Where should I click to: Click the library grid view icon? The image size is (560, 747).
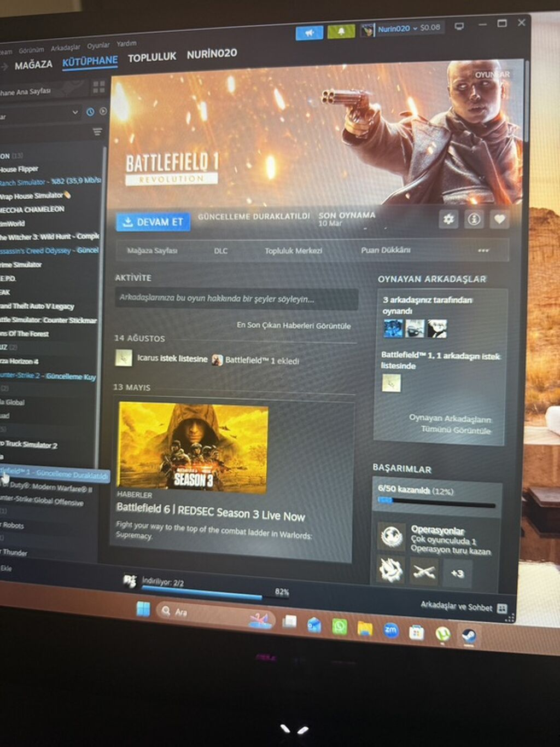pos(99,86)
